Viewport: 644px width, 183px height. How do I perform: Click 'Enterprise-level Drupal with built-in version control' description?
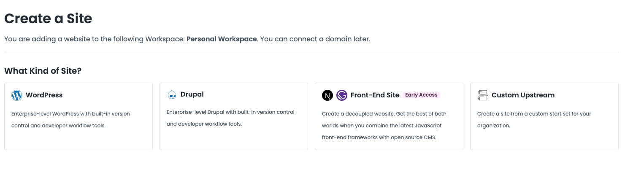click(230, 112)
